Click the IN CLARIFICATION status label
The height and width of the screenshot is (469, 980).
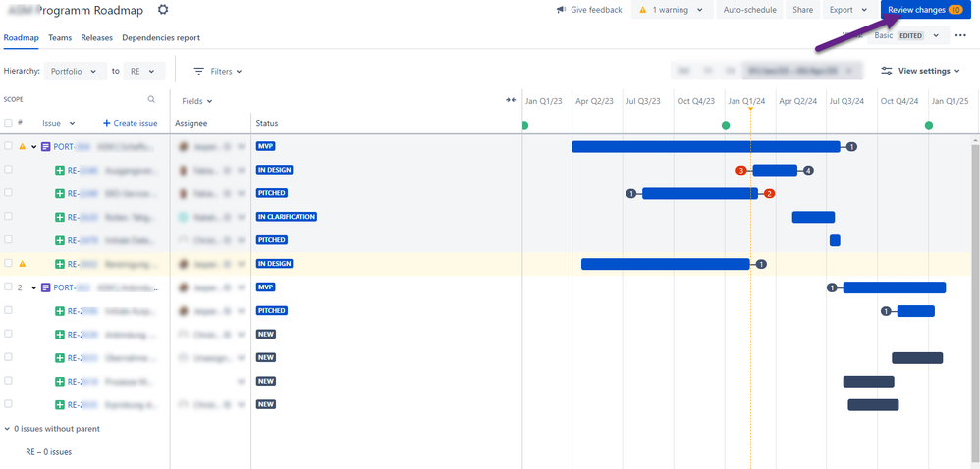click(x=287, y=217)
